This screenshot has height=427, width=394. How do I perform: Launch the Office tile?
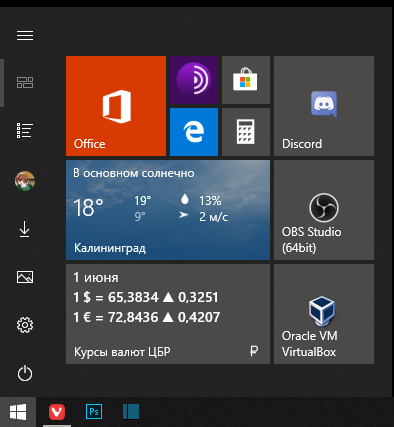click(x=116, y=106)
